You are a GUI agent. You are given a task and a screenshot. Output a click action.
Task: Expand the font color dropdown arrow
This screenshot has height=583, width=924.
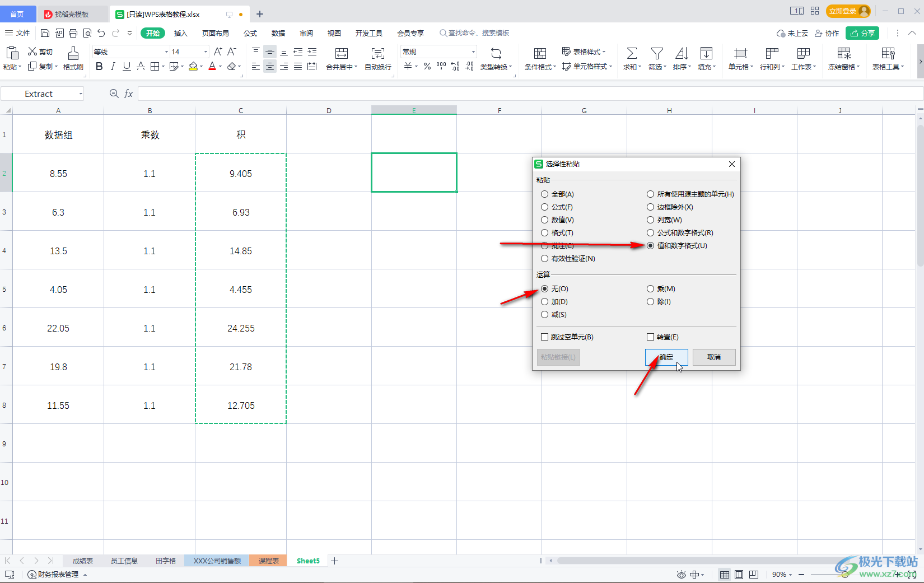point(221,67)
